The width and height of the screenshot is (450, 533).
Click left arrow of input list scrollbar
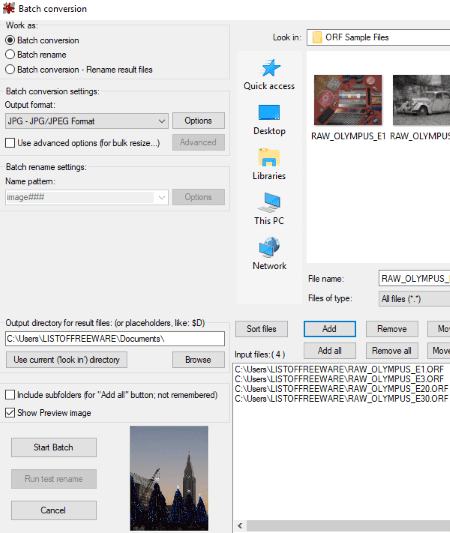240,526
